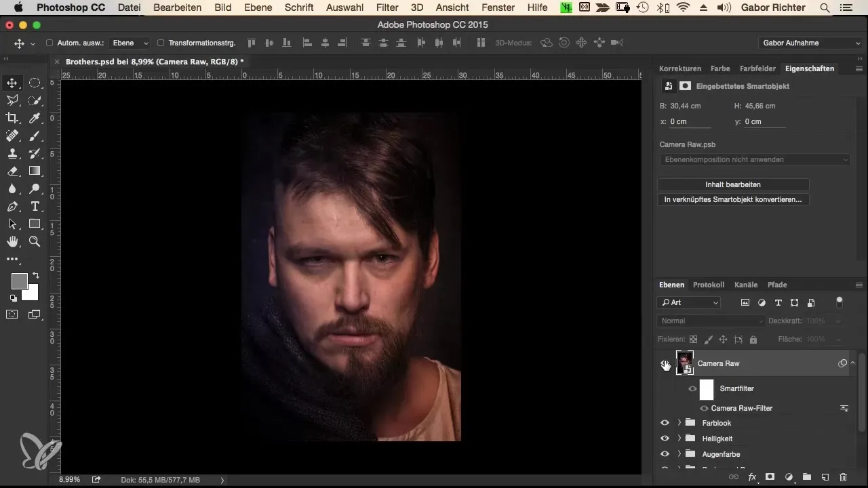Click the x position field

tap(690, 122)
